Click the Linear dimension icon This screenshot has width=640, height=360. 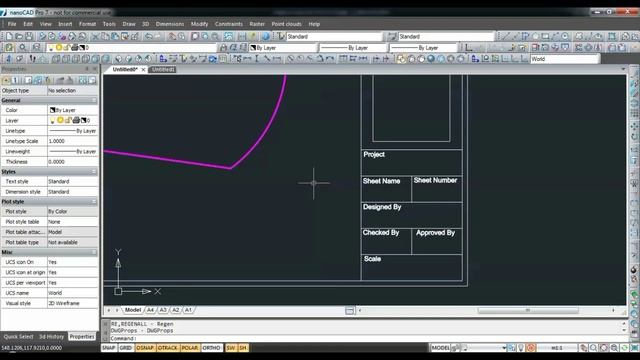pyautogui.click(x=247, y=59)
